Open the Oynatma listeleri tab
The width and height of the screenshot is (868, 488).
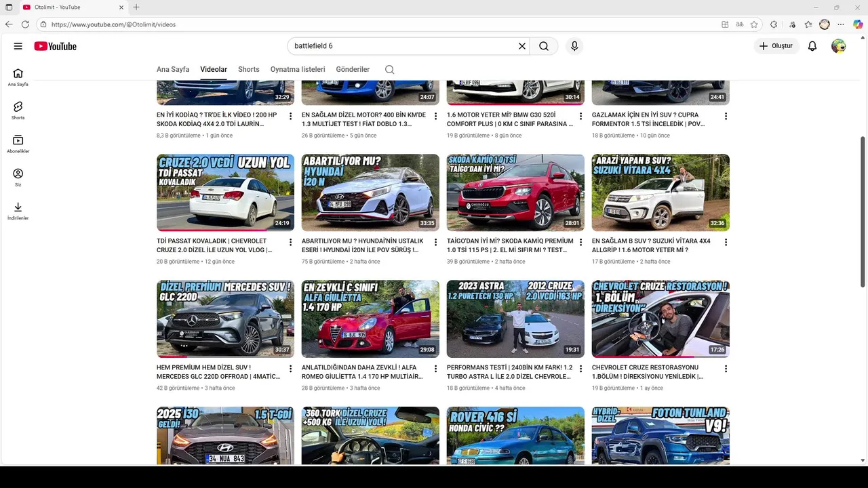point(298,69)
